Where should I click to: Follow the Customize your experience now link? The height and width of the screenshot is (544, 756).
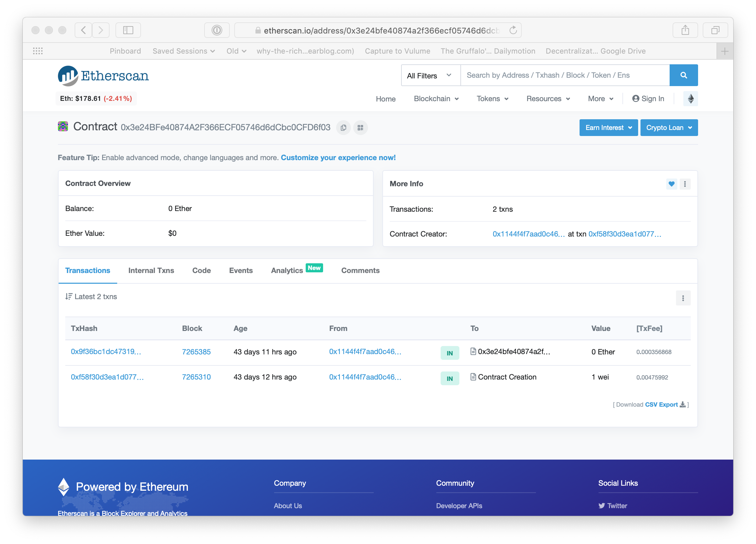pyautogui.click(x=338, y=158)
